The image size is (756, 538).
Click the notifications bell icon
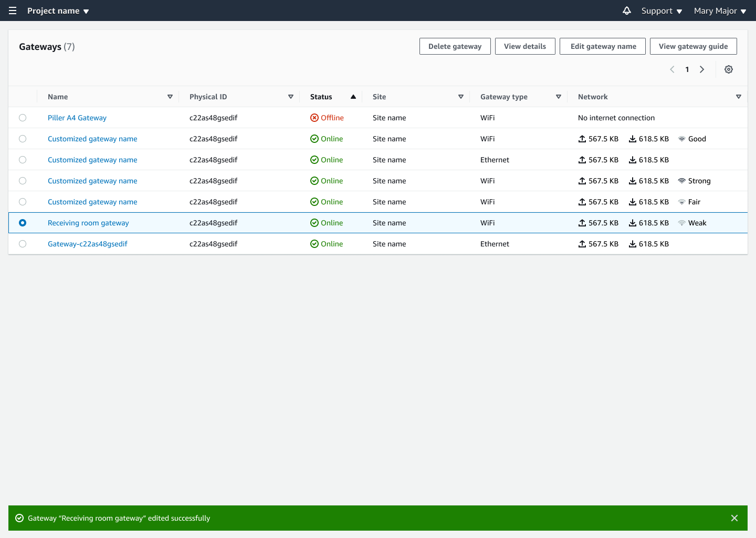click(x=627, y=11)
